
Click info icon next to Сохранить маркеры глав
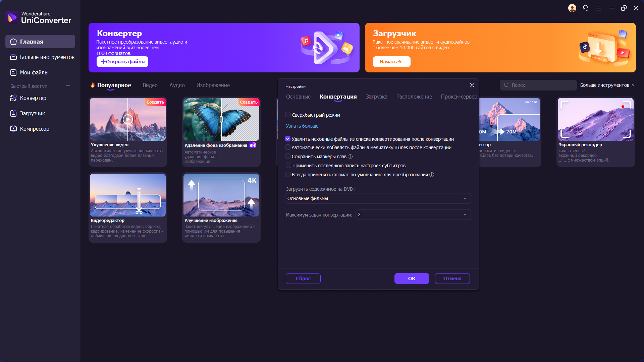[350, 157]
